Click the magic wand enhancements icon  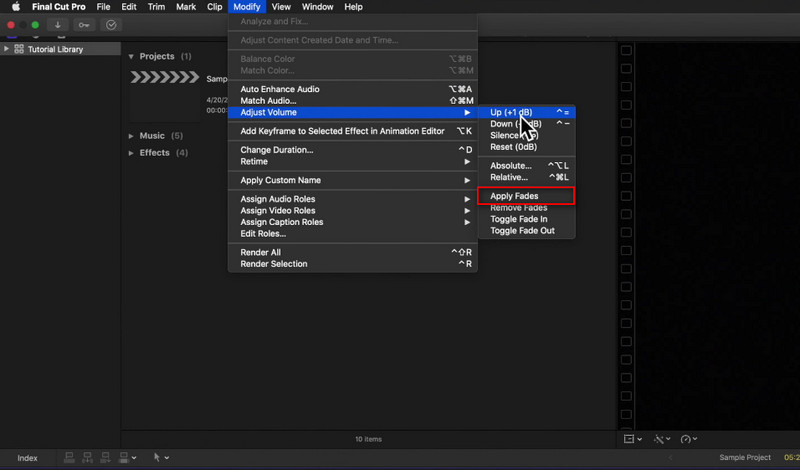(658, 439)
